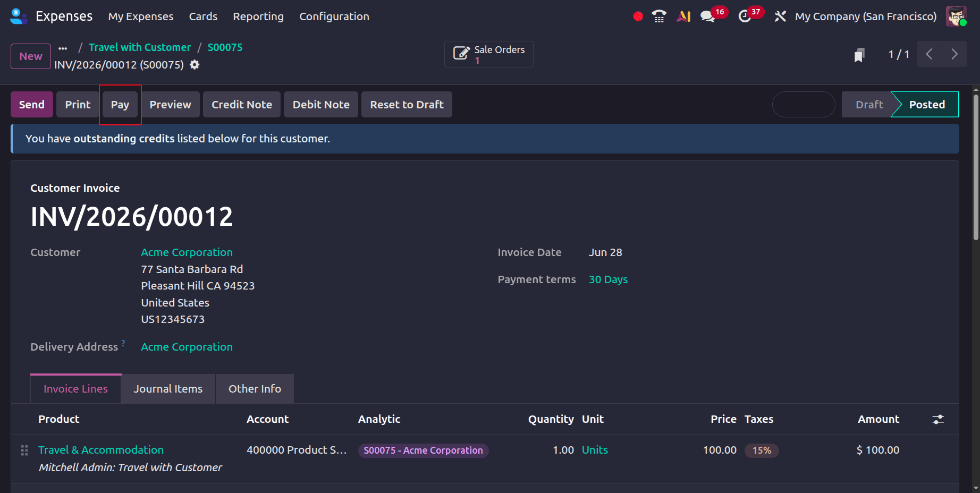980x493 pixels.
Task: Click the Print button
Action: pyautogui.click(x=78, y=105)
